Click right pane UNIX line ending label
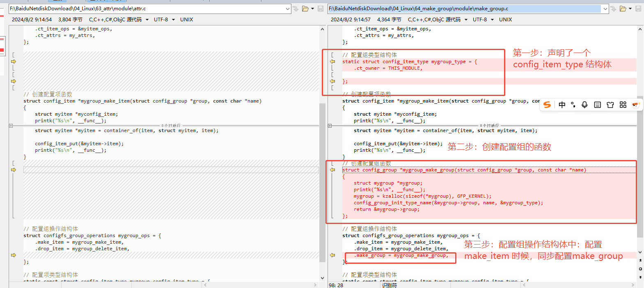Screen dimensions: 644x288 pos(505,20)
